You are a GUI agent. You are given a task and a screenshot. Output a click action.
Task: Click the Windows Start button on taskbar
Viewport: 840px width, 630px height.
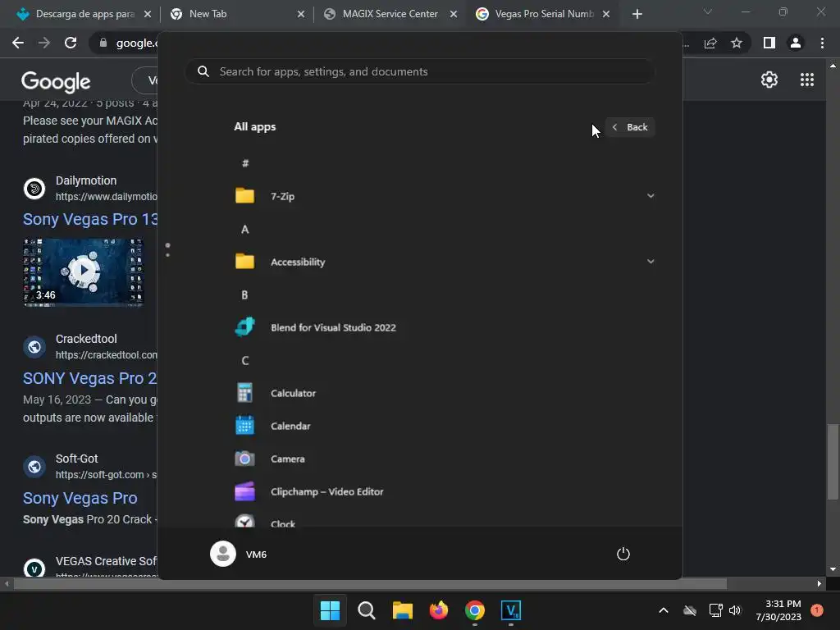[x=330, y=610]
